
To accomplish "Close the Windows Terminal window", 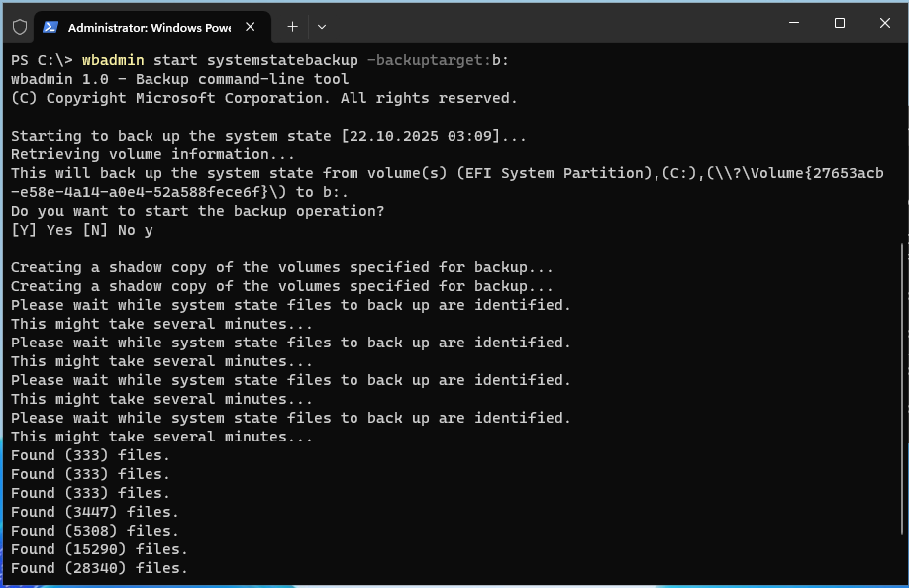I will point(884,23).
